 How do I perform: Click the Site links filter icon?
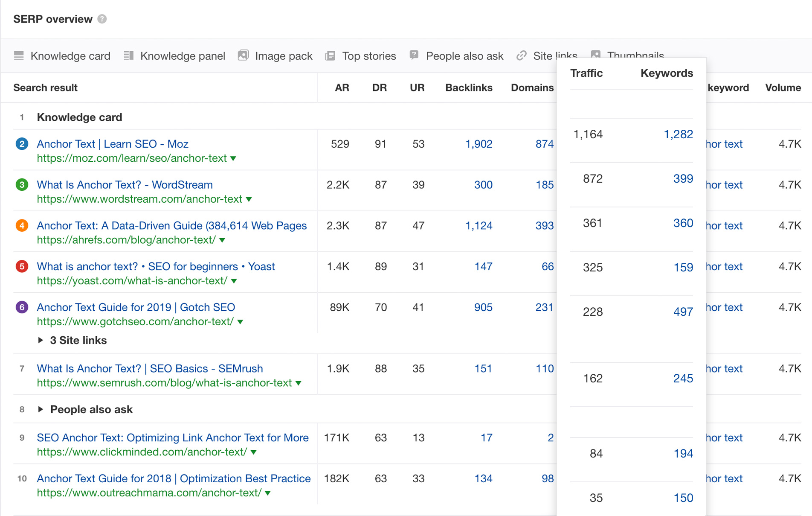(x=521, y=55)
